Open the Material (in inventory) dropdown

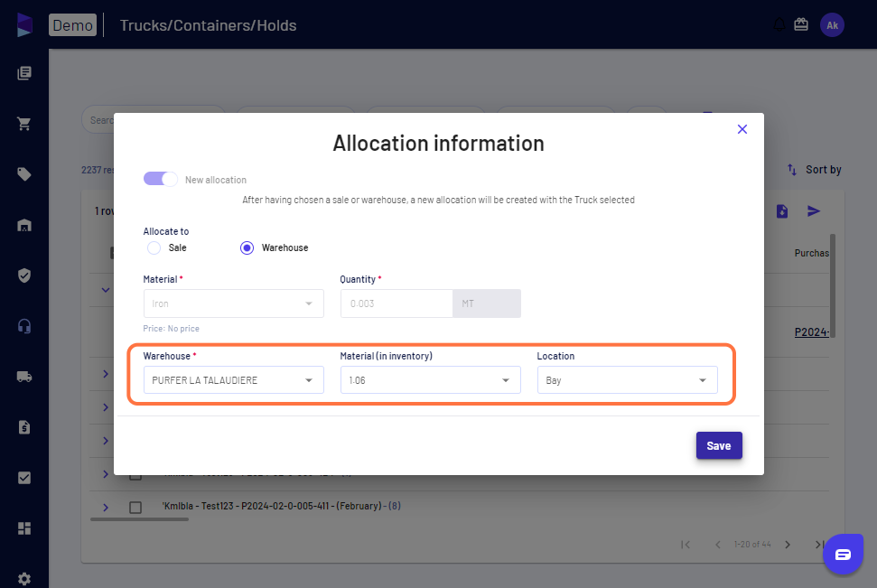tap(430, 380)
